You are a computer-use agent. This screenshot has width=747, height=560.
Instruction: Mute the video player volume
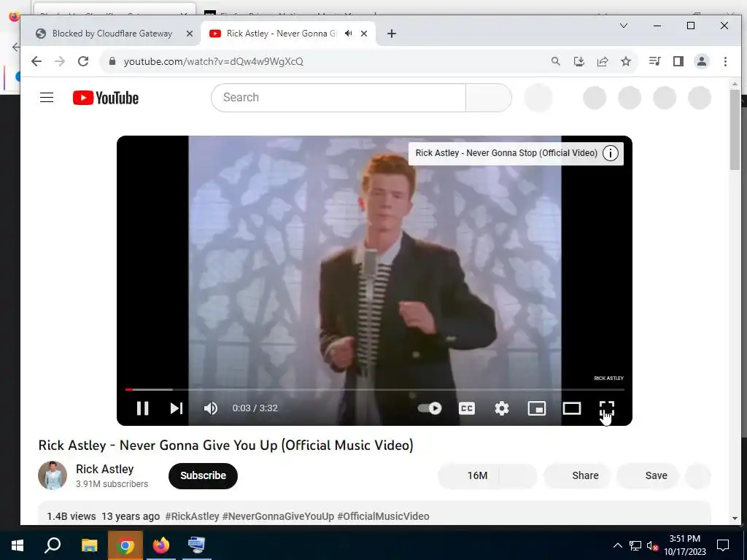pos(211,408)
